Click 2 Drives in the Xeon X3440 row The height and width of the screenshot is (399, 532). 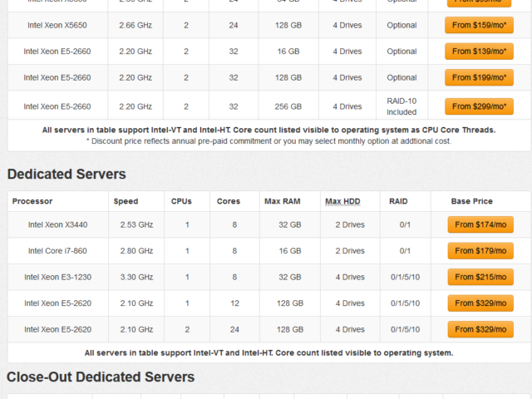(x=350, y=224)
